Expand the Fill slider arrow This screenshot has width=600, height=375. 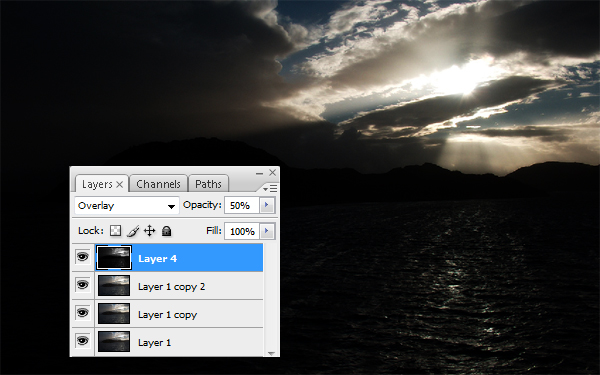coord(267,231)
